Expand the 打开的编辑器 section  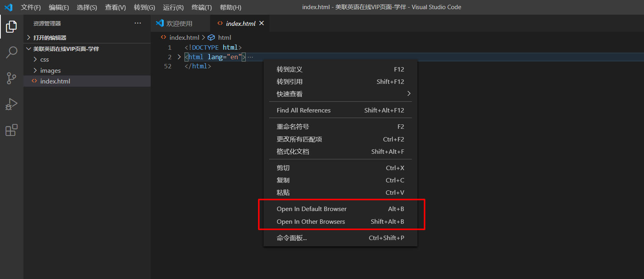coord(87,38)
